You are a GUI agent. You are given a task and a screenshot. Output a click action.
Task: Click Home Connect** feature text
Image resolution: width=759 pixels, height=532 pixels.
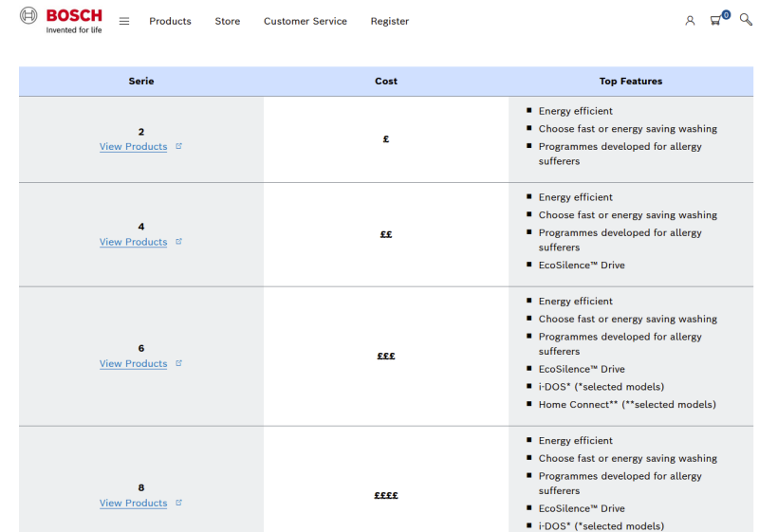click(627, 404)
